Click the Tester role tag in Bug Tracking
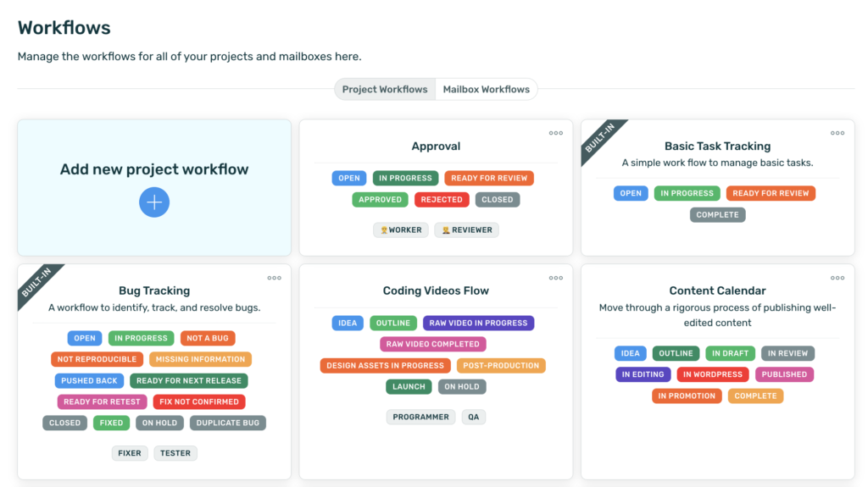The width and height of the screenshot is (868, 487). pyautogui.click(x=175, y=453)
